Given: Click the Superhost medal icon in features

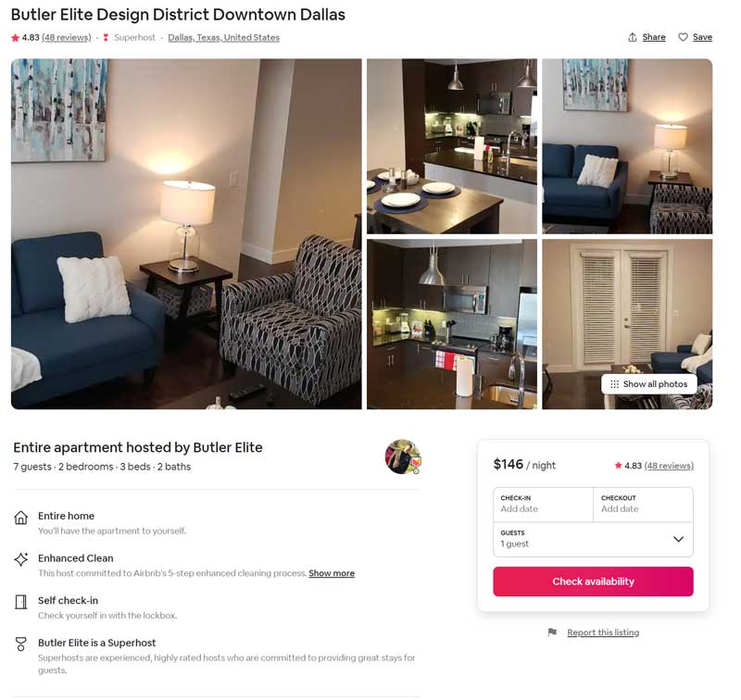Looking at the screenshot, I should tap(20, 644).
